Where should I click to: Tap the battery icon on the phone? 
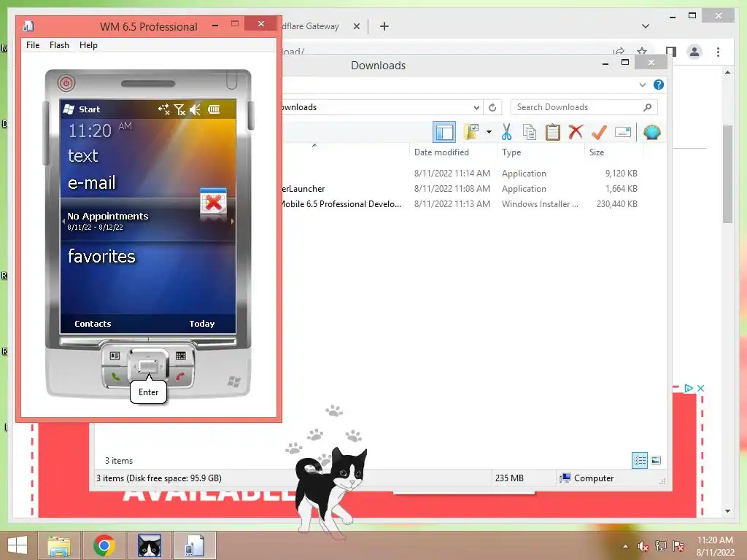(214, 109)
